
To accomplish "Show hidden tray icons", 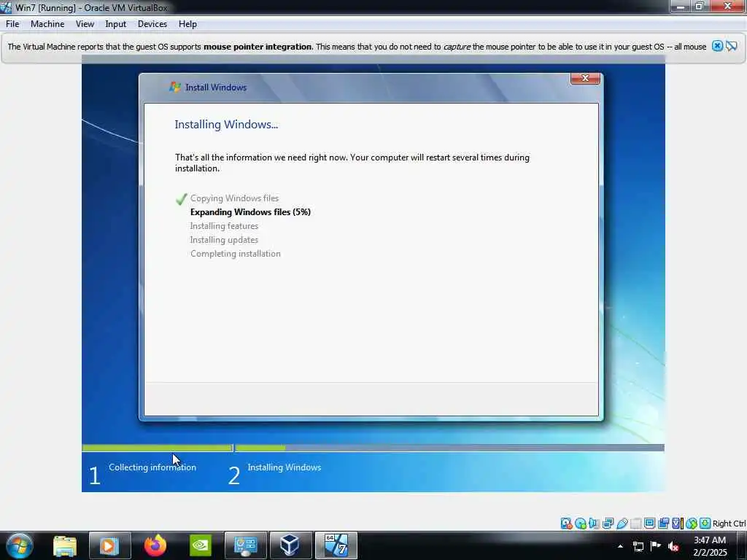I will coord(620,546).
